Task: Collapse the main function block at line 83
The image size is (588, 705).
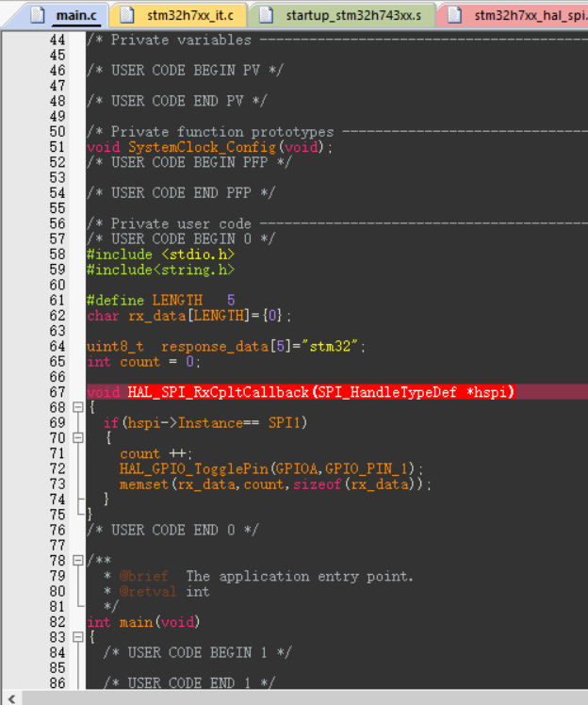Action: click(78, 636)
